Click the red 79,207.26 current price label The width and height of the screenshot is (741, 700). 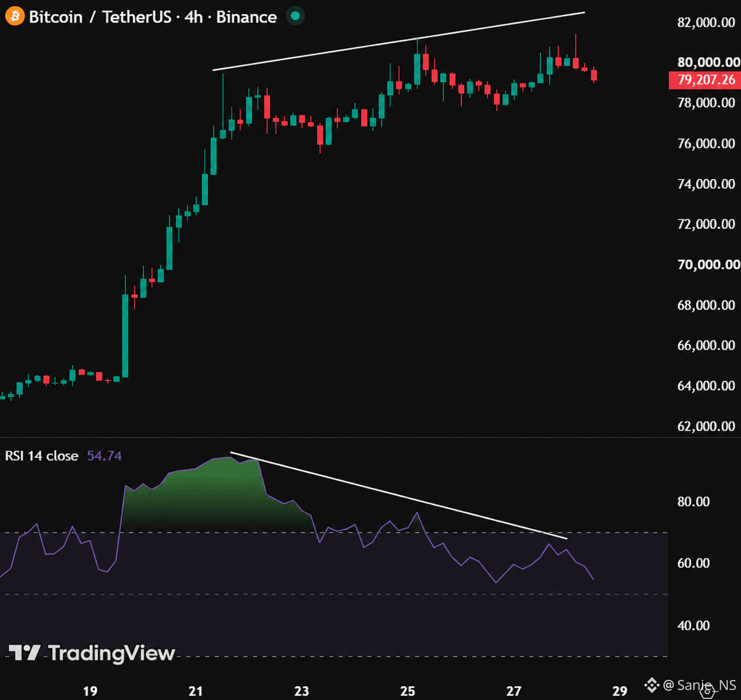tap(705, 80)
